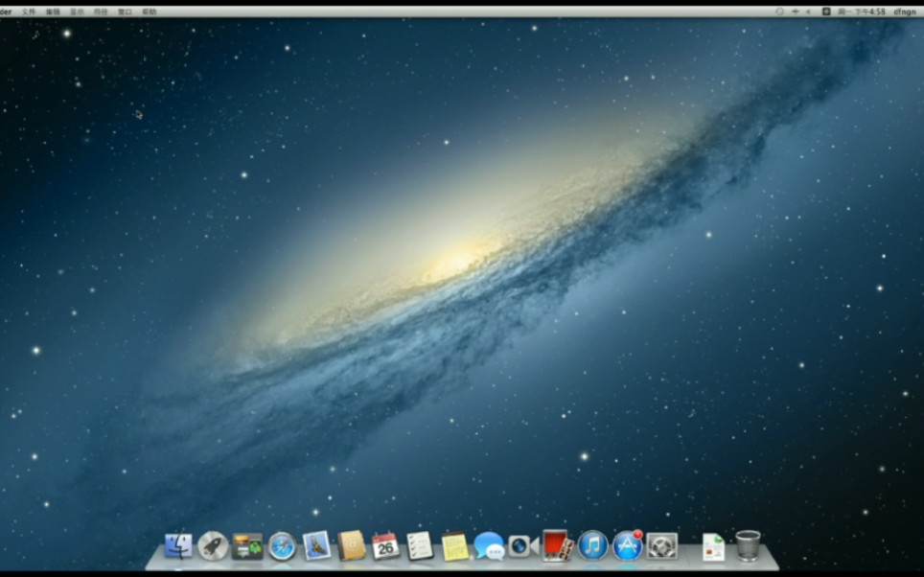Open the App Store with the notification badge
The image size is (924, 577).
click(x=626, y=548)
